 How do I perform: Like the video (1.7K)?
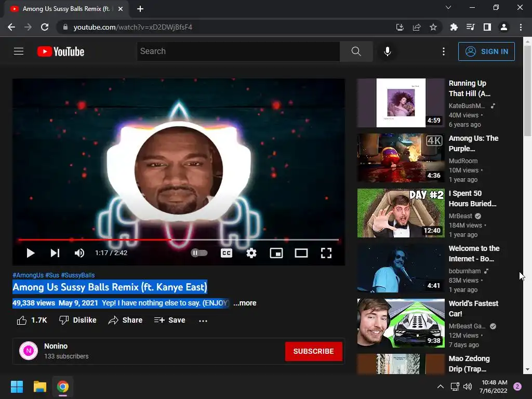[x=32, y=320]
